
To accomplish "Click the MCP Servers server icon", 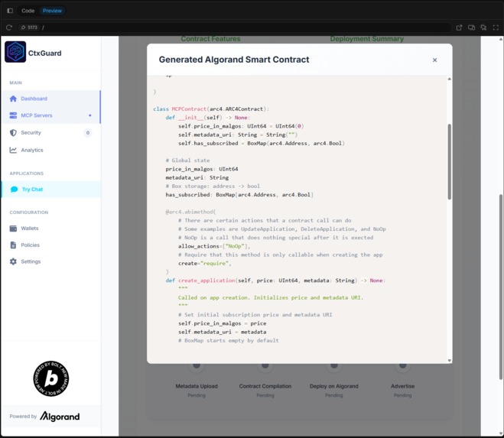I will tap(13, 115).
